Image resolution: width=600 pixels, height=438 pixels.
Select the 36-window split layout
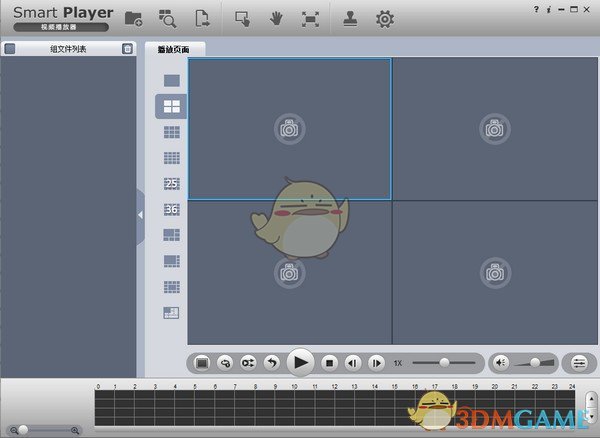(171, 209)
